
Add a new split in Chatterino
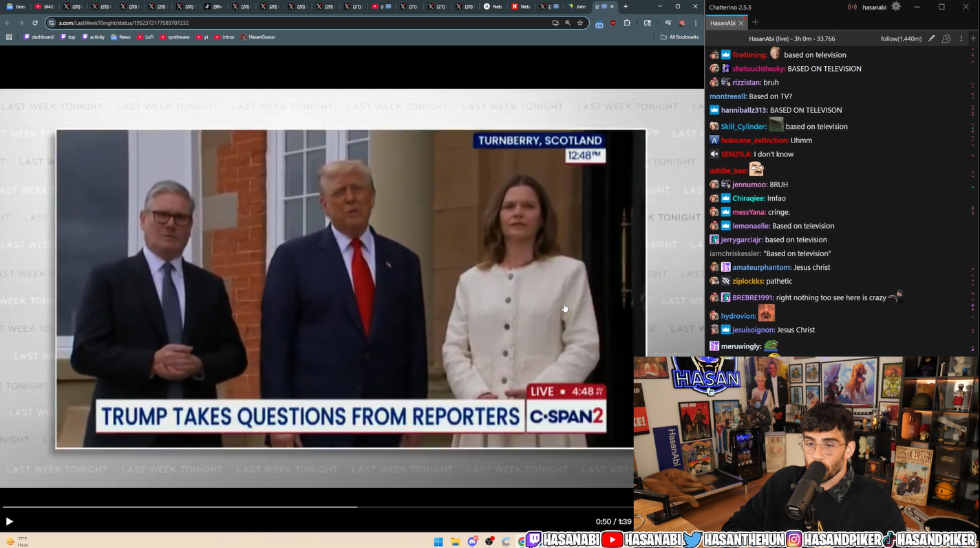(x=973, y=39)
